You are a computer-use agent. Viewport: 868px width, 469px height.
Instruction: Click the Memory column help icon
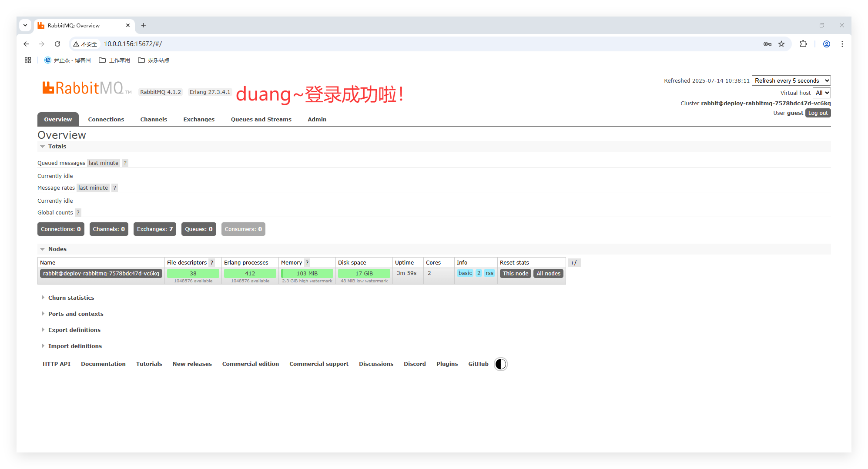[307, 263]
